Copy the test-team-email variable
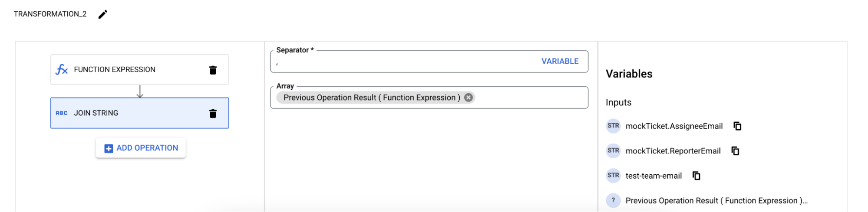 coord(696,176)
